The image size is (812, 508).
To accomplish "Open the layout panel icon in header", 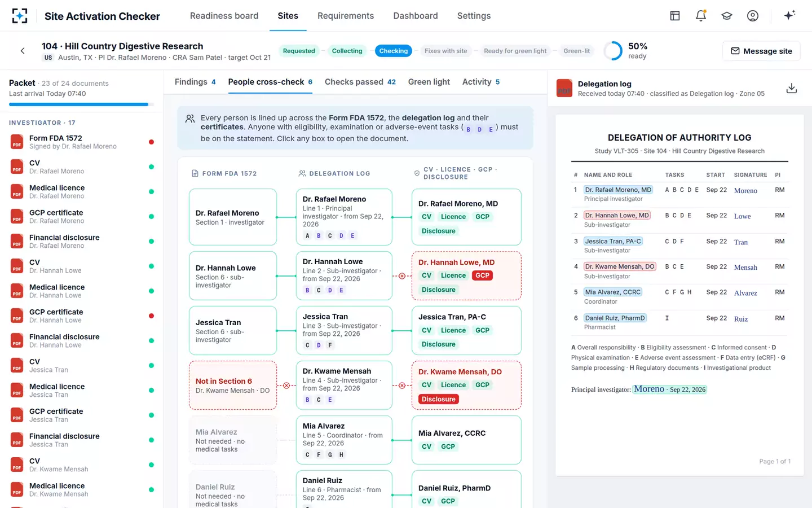I will 675,16.
